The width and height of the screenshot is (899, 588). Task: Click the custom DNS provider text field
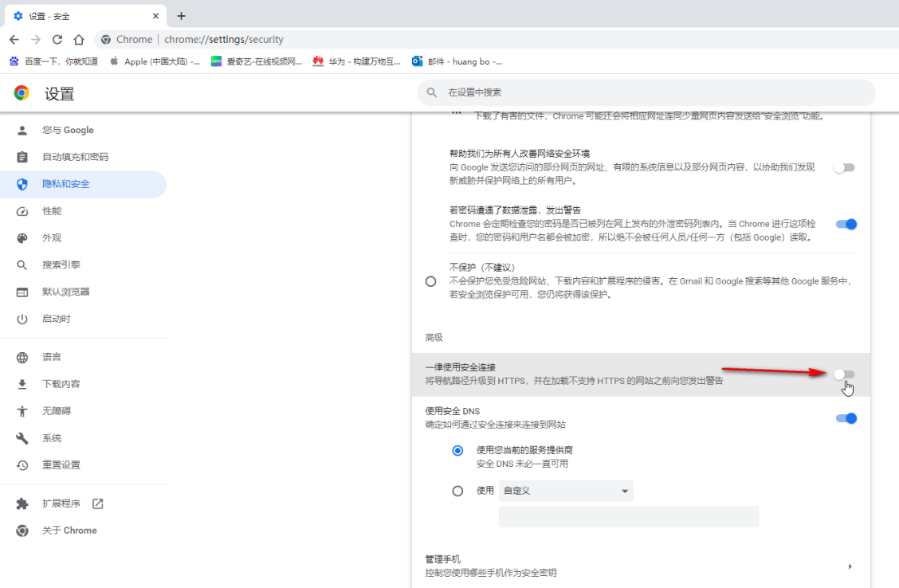click(628, 516)
